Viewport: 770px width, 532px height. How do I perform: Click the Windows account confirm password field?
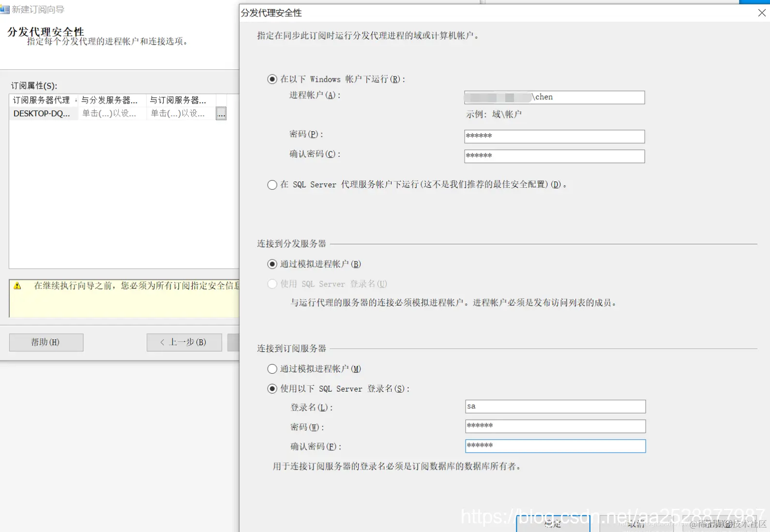click(554, 156)
